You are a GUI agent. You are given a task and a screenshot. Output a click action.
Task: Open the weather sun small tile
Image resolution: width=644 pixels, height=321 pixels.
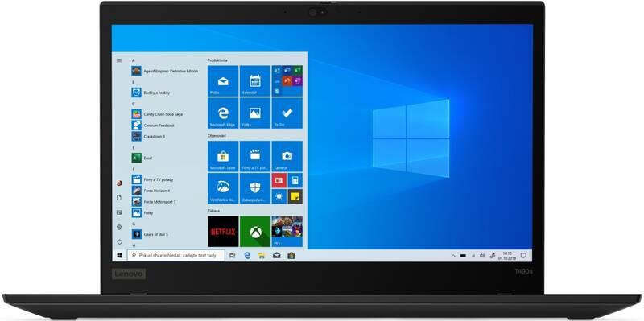coord(279,196)
